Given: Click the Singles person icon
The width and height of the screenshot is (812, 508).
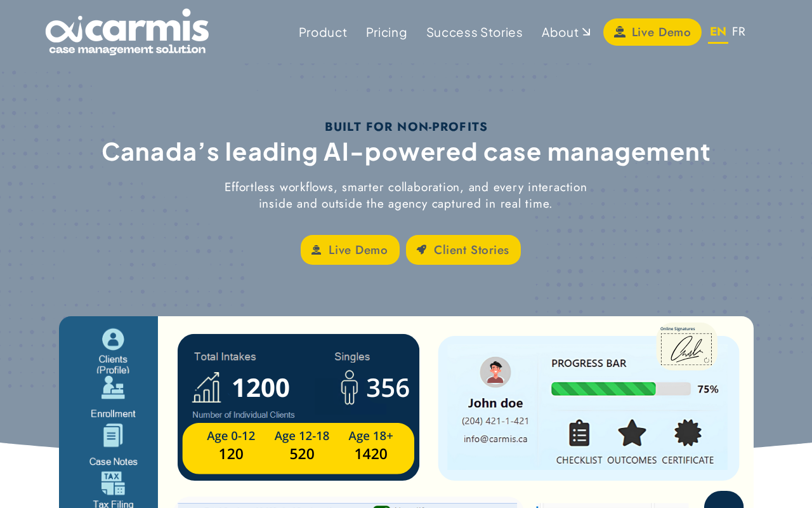Looking at the screenshot, I should [349, 387].
